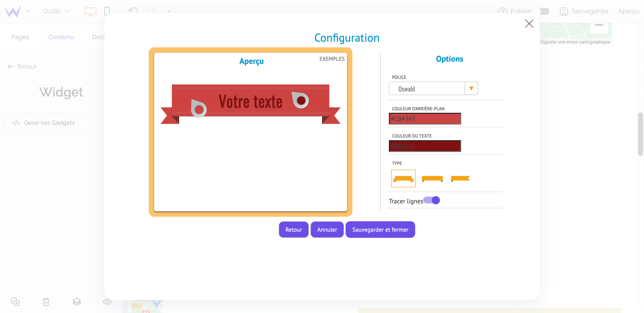Select the second ribbon type with folded corners
The image size is (644, 313).
click(432, 179)
